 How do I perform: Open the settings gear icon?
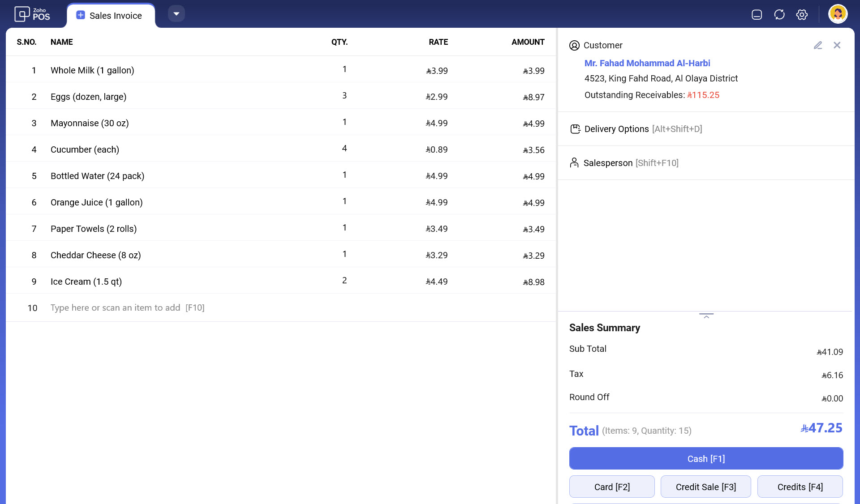point(802,15)
